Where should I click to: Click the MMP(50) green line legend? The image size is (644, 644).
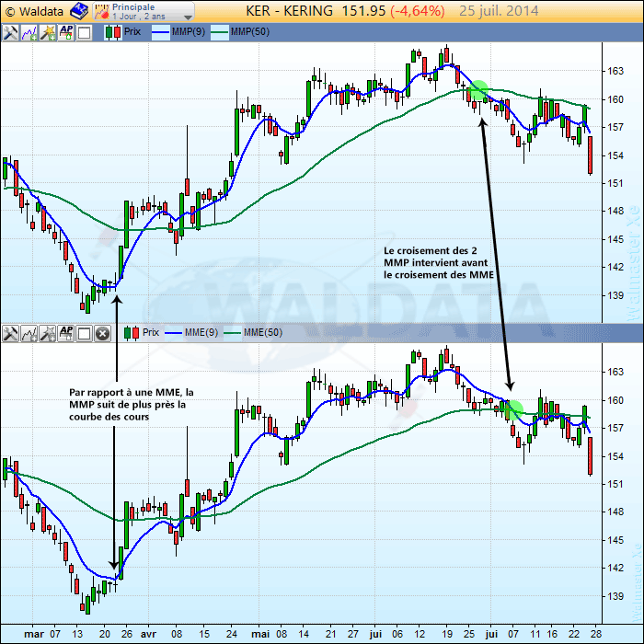tap(240, 32)
